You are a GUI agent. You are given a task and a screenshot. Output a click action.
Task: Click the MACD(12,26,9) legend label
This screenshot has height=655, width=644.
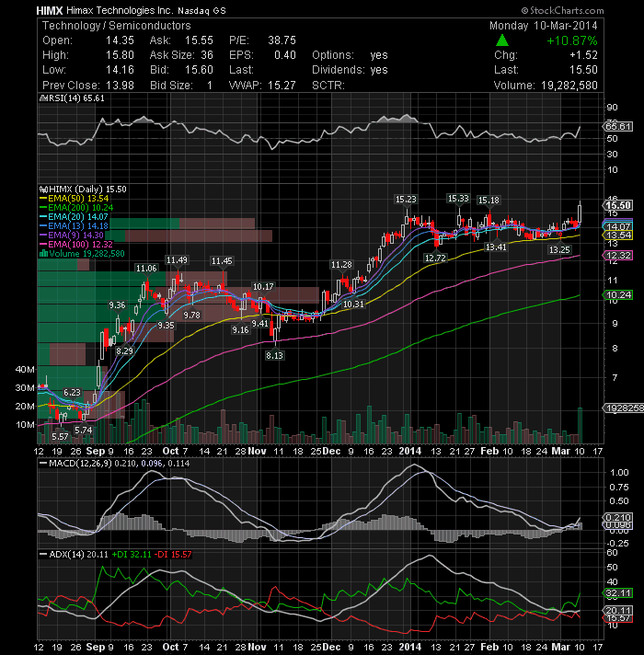(80, 464)
